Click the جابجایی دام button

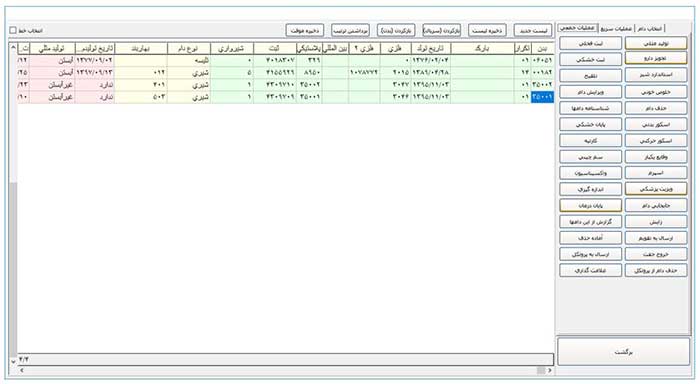[656, 205]
